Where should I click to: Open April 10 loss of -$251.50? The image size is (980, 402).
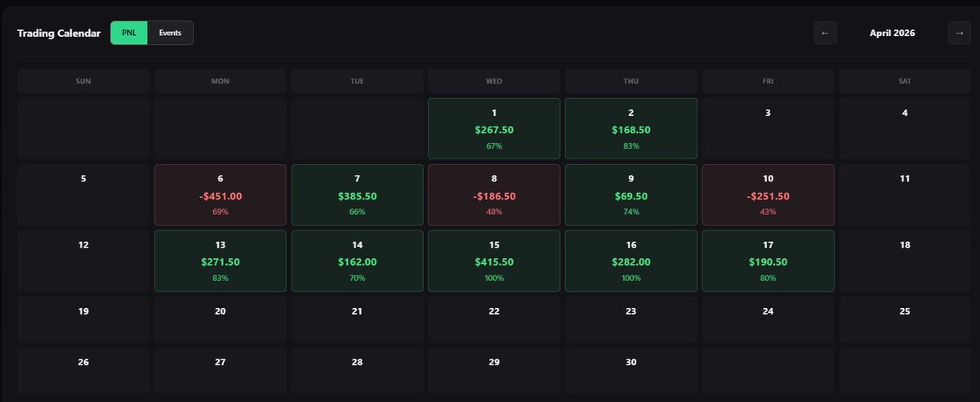(768, 194)
